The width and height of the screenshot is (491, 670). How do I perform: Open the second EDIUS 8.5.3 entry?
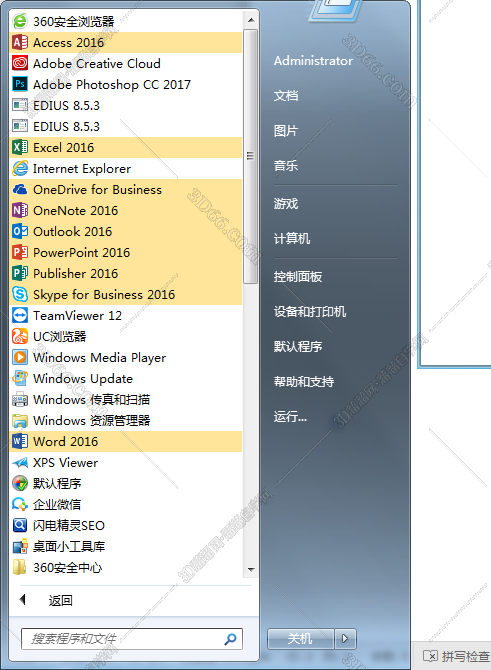[126, 126]
